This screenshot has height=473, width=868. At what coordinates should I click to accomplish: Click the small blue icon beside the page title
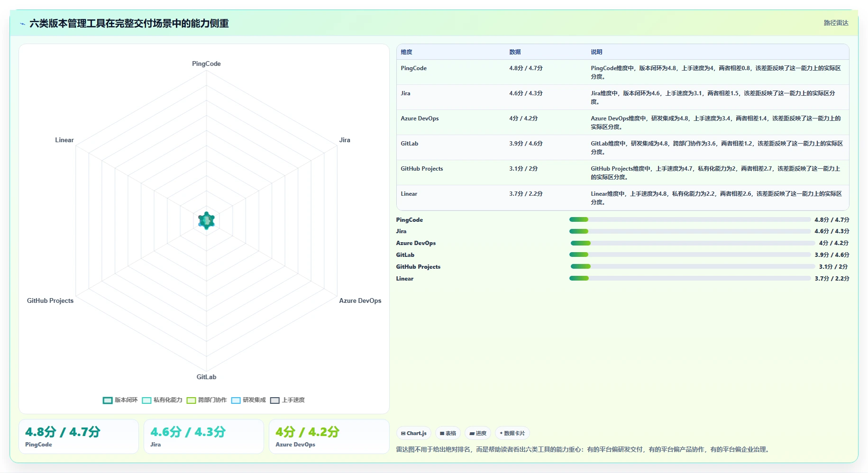(22, 24)
